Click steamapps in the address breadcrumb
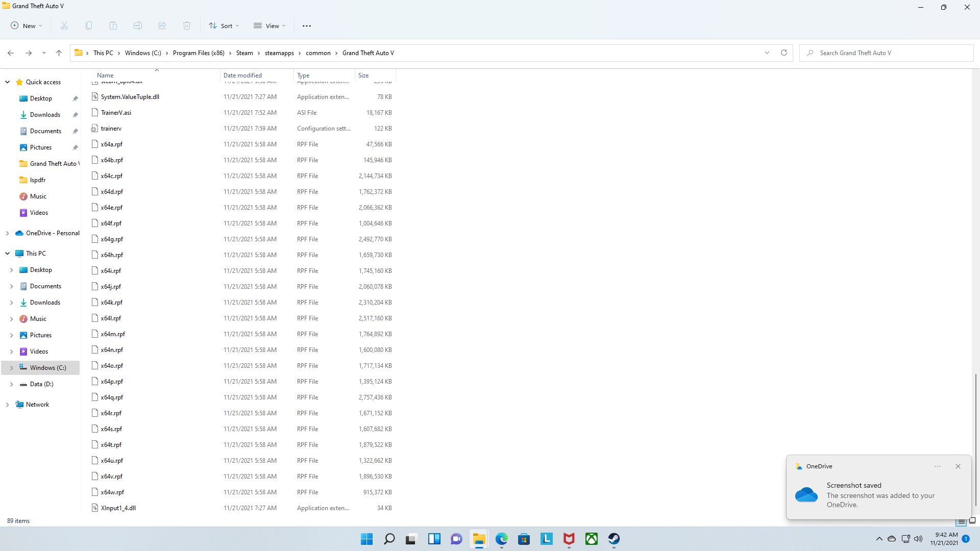980x551 pixels. [x=279, y=53]
